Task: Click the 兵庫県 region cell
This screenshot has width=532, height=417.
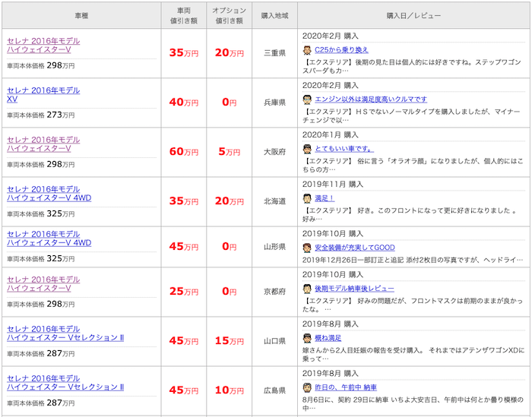Action: click(x=275, y=103)
